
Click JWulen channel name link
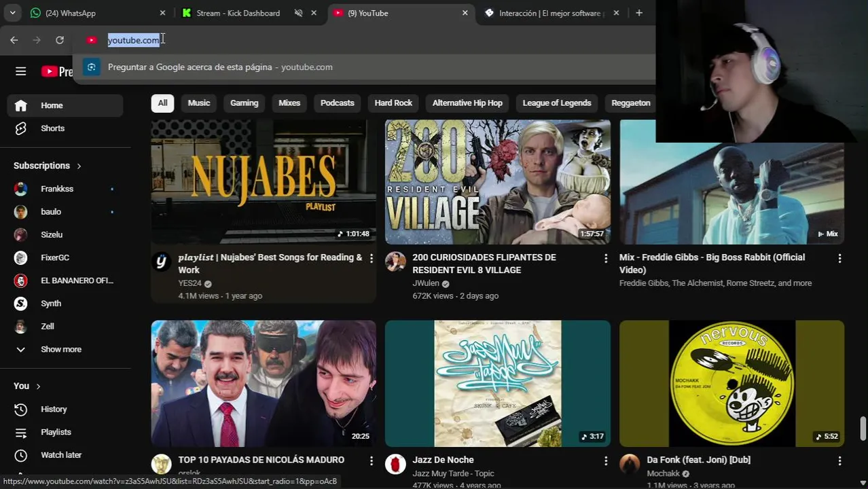[x=426, y=283]
